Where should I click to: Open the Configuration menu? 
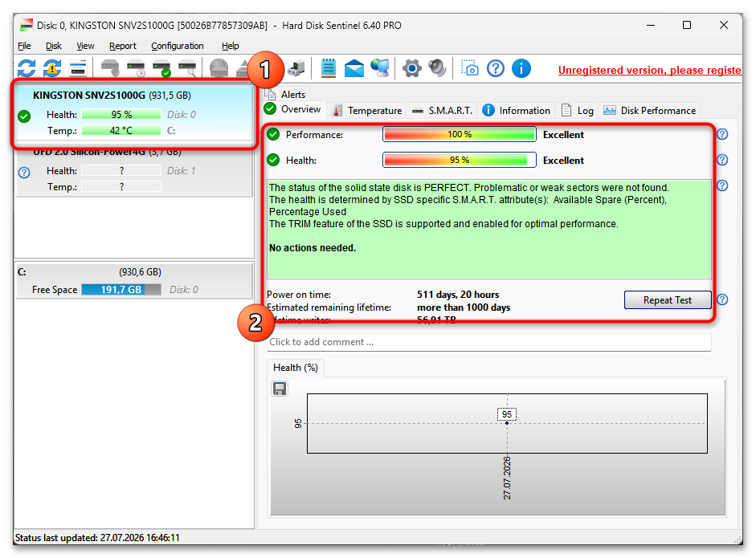178,46
